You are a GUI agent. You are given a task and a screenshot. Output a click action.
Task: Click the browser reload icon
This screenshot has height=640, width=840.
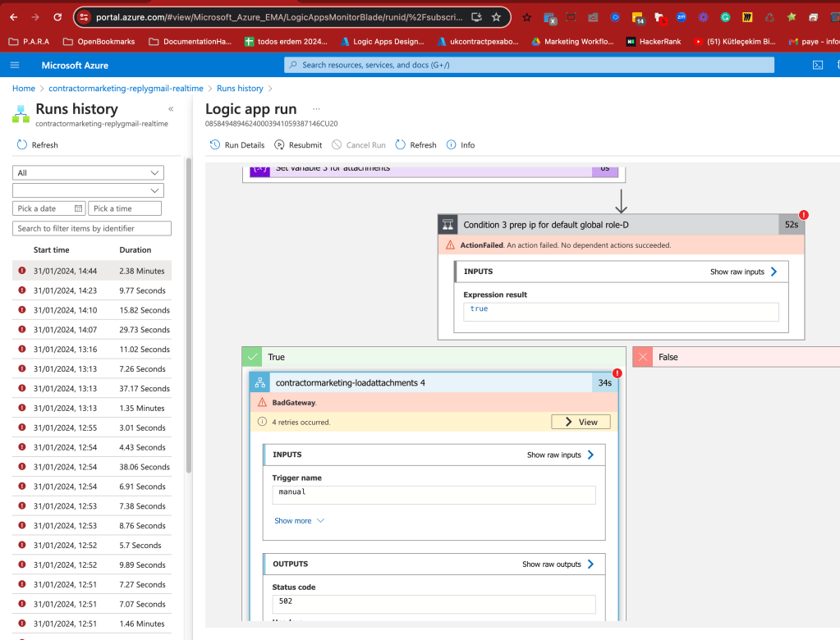pyautogui.click(x=57, y=17)
